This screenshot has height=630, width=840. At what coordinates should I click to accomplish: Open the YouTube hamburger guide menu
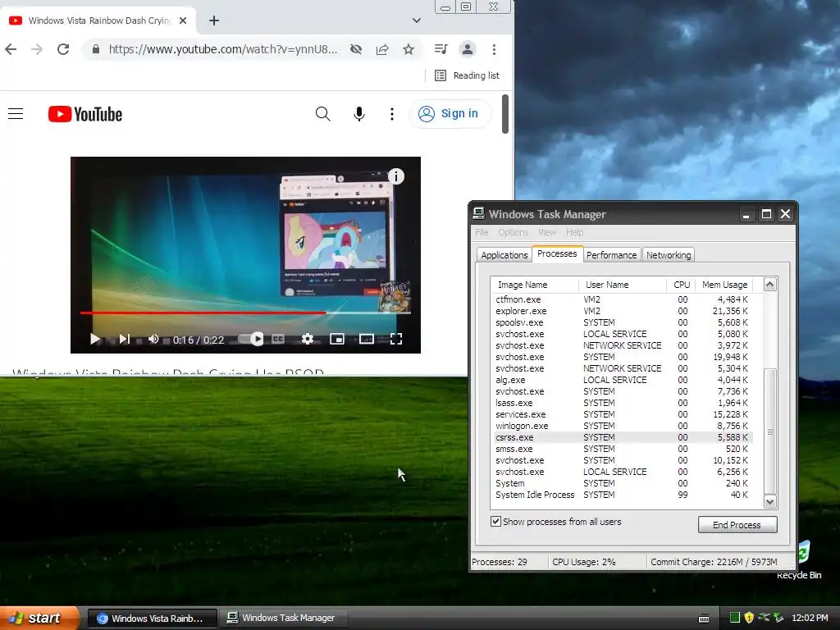(x=16, y=113)
